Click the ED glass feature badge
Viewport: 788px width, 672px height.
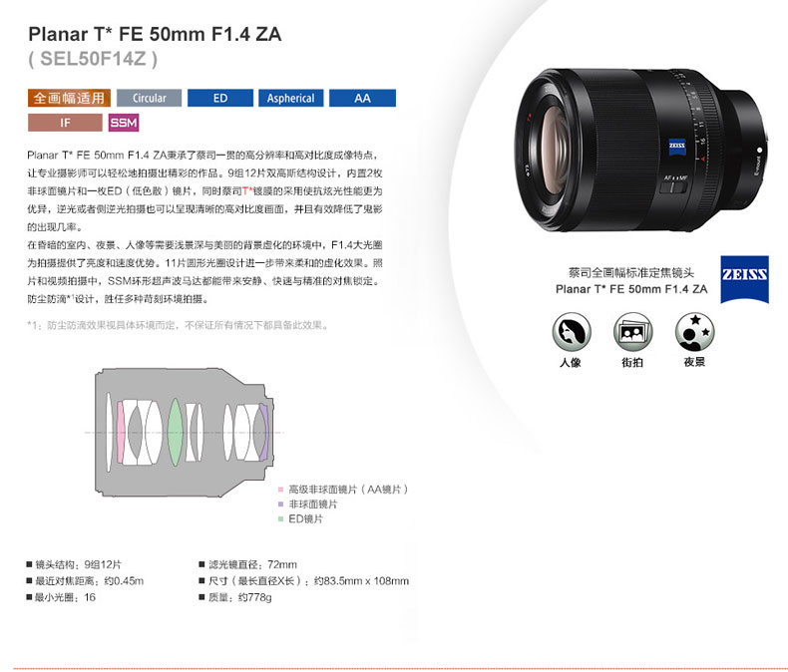tap(220, 98)
